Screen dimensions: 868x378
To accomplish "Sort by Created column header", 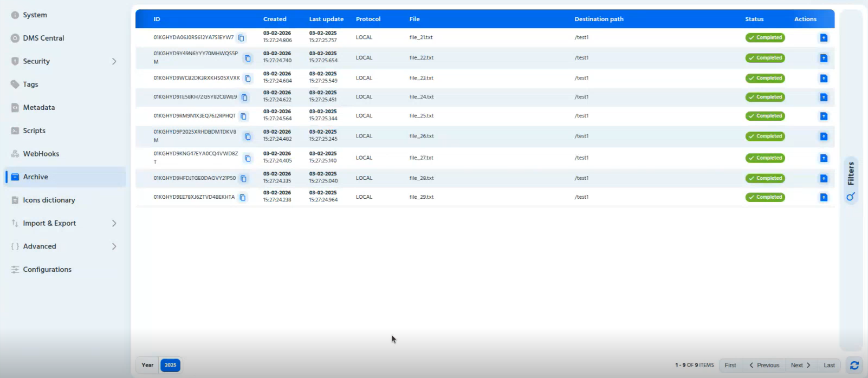I will coord(275,19).
